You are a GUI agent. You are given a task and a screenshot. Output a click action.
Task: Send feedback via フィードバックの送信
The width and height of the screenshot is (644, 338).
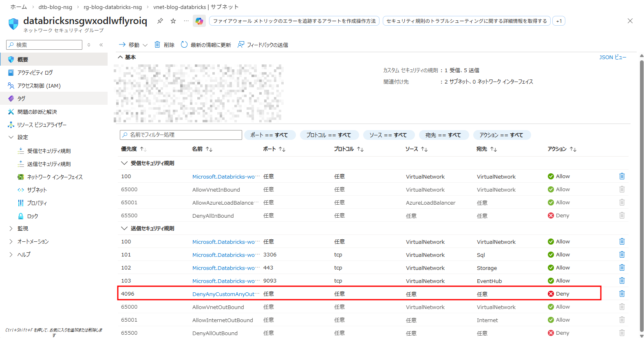coord(263,45)
